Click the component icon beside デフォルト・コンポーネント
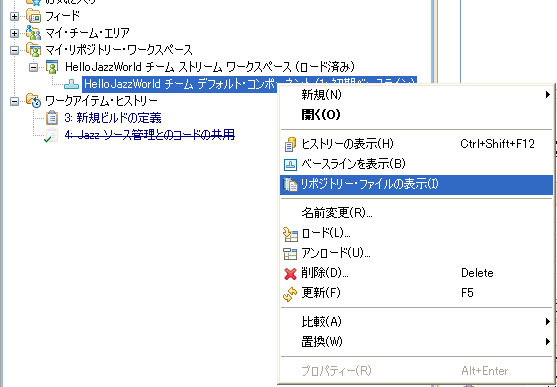This screenshot has height=387, width=557. (x=71, y=84)
